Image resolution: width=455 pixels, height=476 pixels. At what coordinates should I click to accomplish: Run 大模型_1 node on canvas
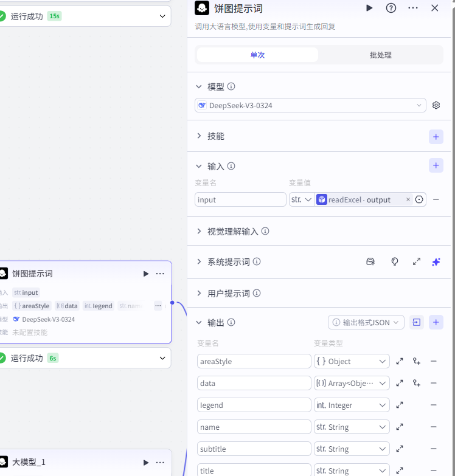click(x=146, y=463)
